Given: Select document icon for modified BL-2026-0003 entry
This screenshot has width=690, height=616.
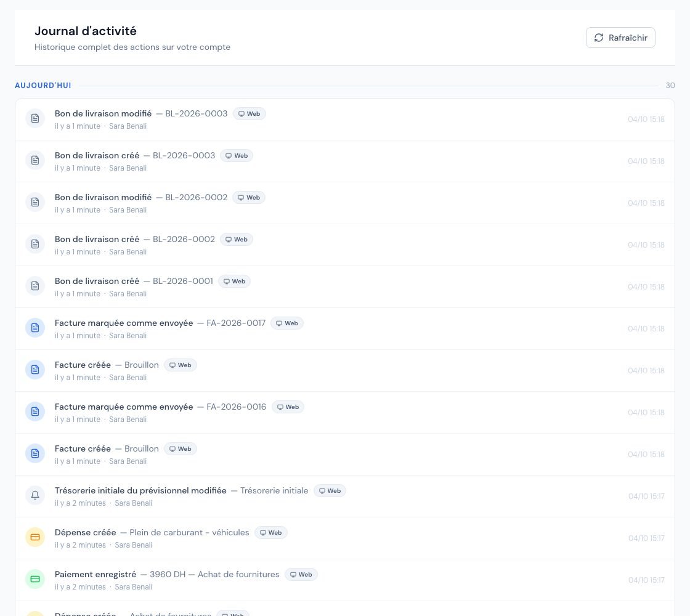Looking at the screenshot, I should pyautogui.click(x=35, y=118).
